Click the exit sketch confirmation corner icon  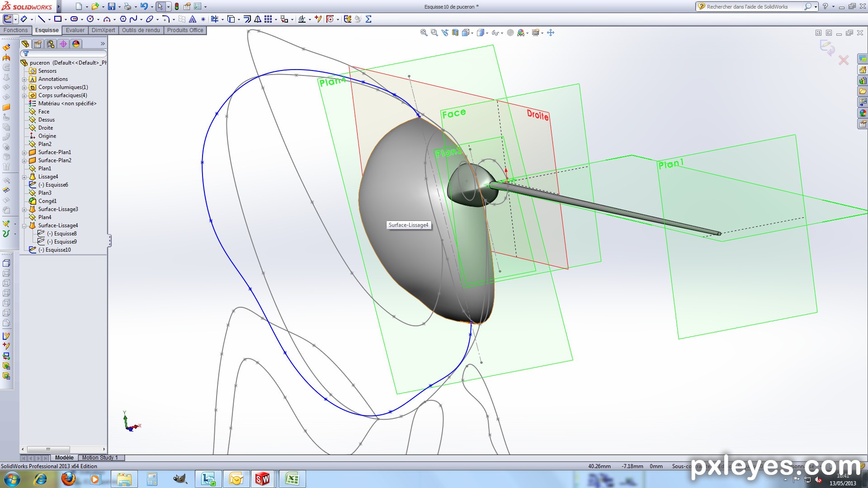[x=827, y=47]
